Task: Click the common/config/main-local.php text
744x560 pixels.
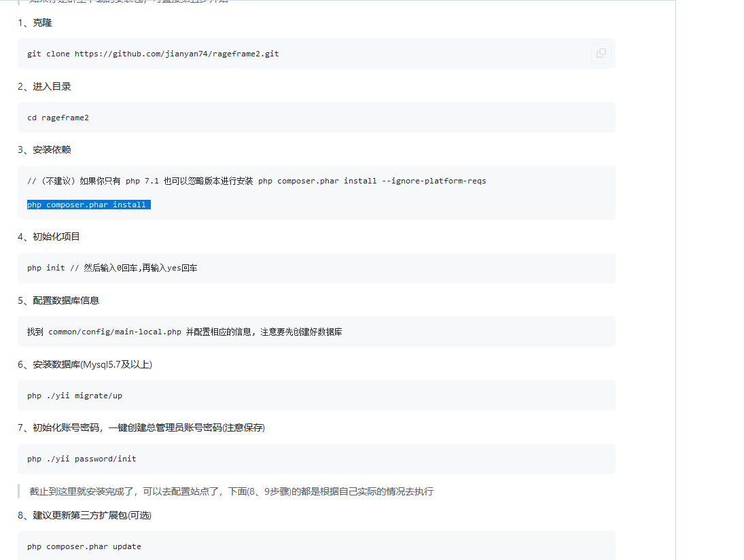Action: pyautogui.click(x=114, y=331)
